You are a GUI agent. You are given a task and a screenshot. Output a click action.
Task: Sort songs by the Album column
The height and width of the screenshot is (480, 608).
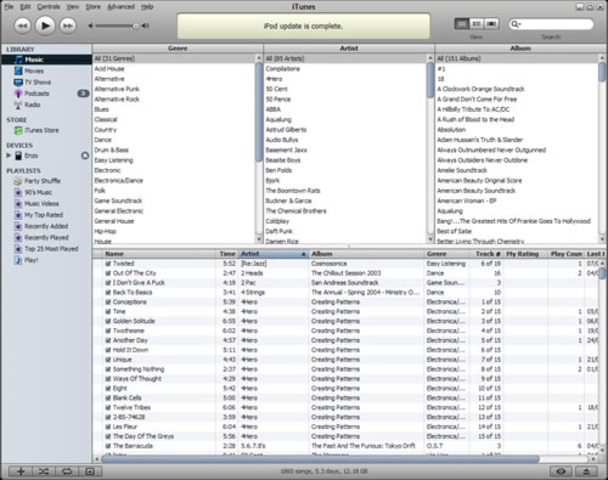(x=366, y=254)
